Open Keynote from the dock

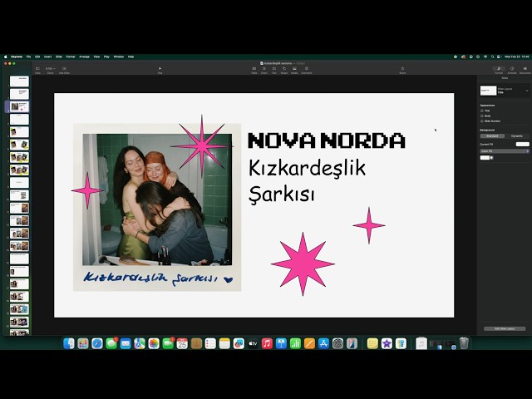[281, 343]
